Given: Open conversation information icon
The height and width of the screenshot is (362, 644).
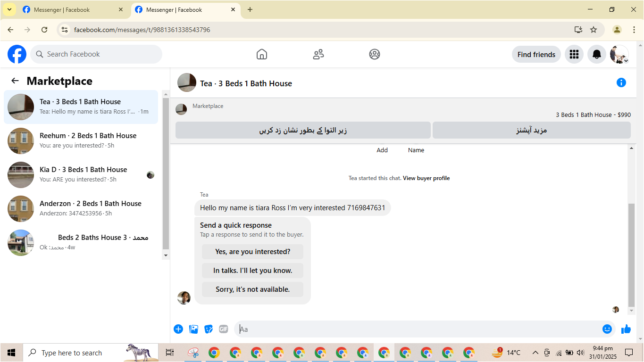Looking at the screenshot, I should click(x=621, y=82).
